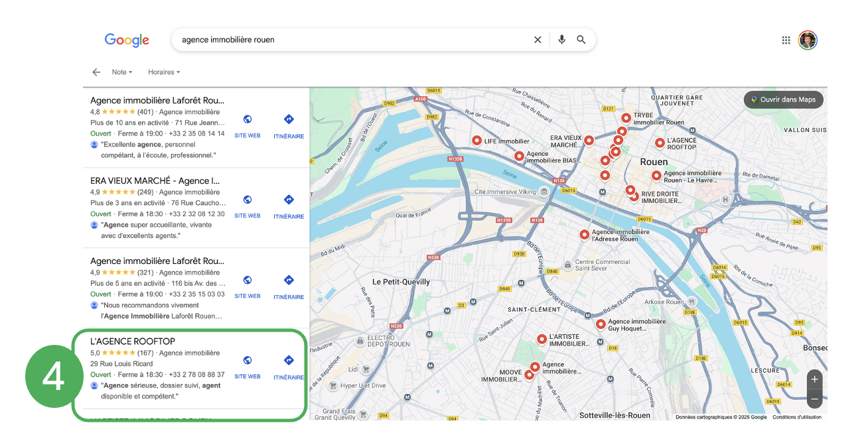This screenshot has width=868, height=447.
Task: Click the phone number +33 2 78 08 88 37
Action: click(196, 375)
